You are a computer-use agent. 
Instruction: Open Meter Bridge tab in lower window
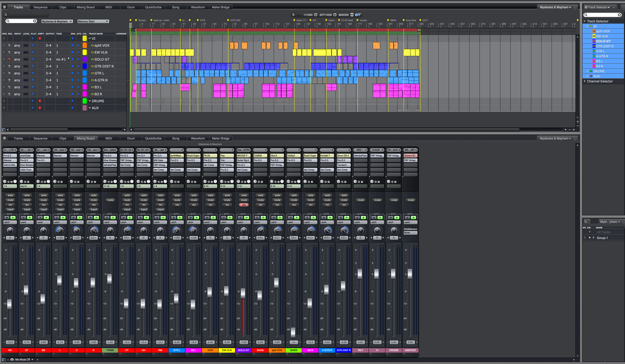click(220, 138)
